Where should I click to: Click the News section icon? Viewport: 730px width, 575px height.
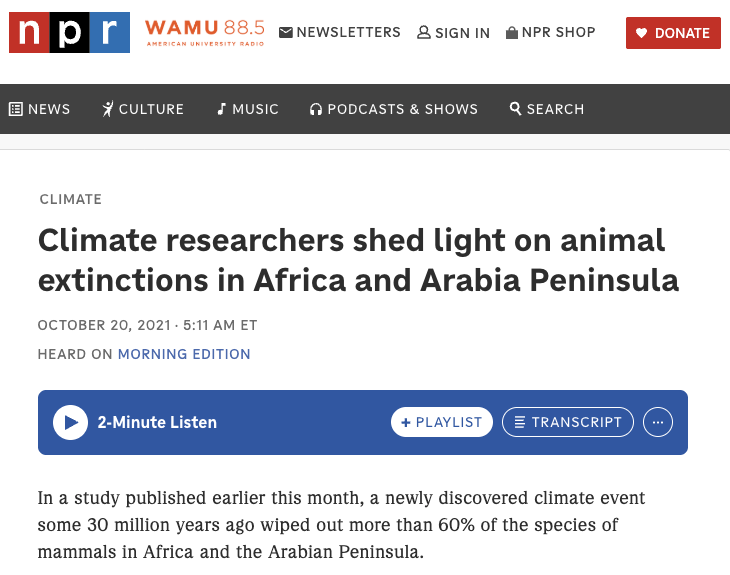(16, 109)
